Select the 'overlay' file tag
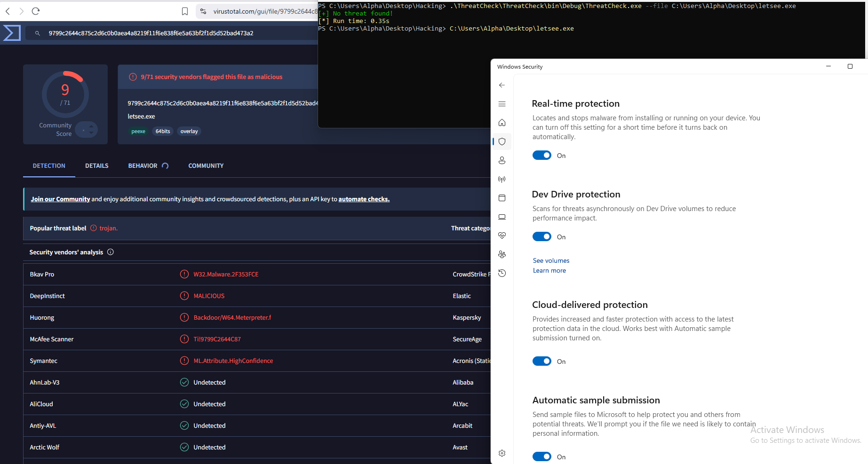868x464 pixels. [189, 132]
